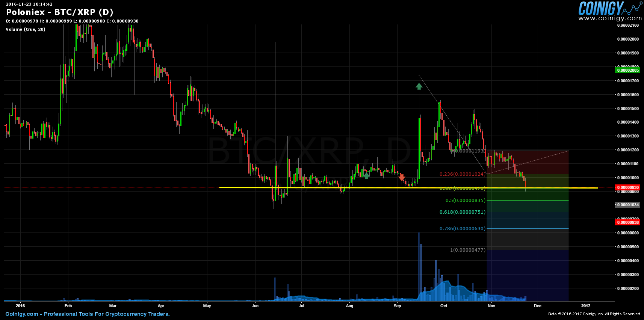Click the Poloniex - BTC/XRP (D) chart title
The width and height of the screenshot is (644, 320).
point(60,12)
